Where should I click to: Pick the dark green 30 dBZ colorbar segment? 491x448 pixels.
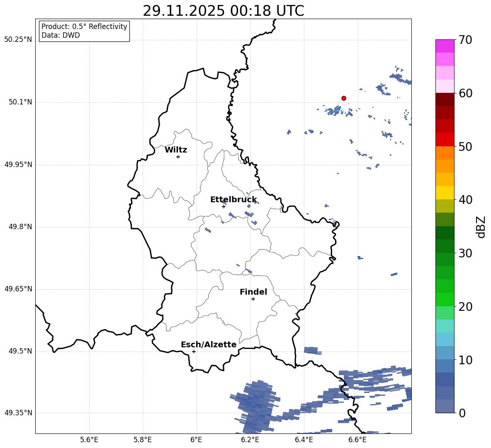pos(445,246)
